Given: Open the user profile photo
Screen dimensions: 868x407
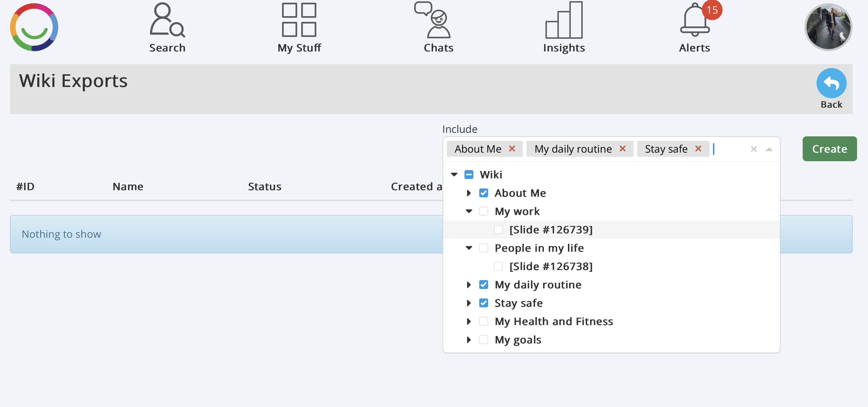Looking at the screenshot, I should (x=828, y=28).
